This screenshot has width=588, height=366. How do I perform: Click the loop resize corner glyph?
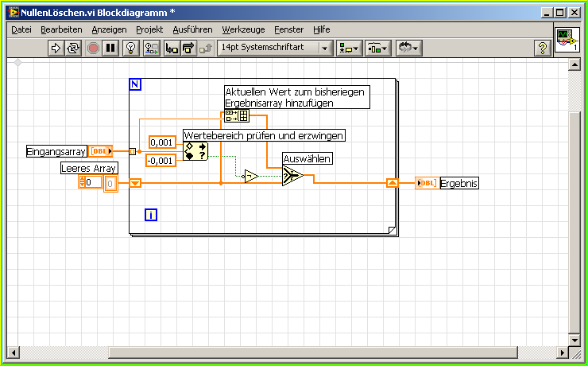pyautogui.click(x=392, y=229)
